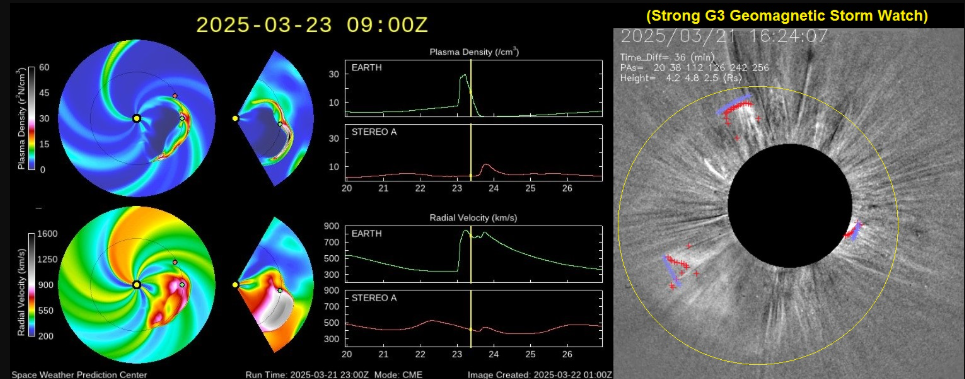Click the Radial Velocity color scale bar
The width and height of the screenshot is (965, 379).
tap(31, 285)
